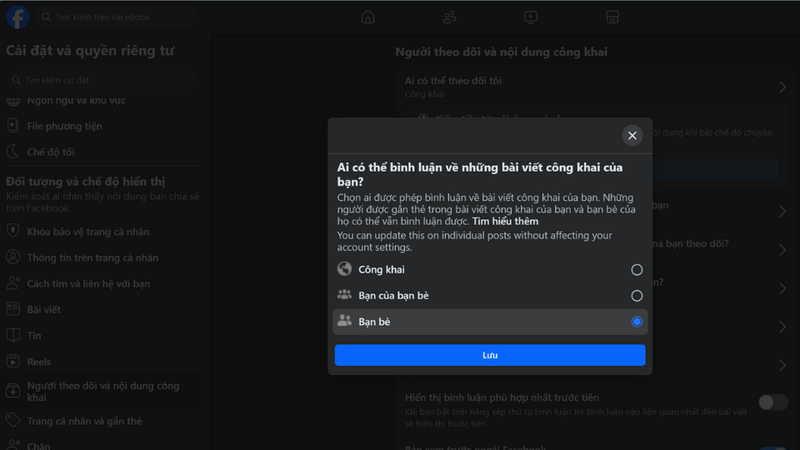Viewport: 800px width, 450px height.
Task: Open Khóa bảo vệ trang cá nhân
Action: coord(102,232)
